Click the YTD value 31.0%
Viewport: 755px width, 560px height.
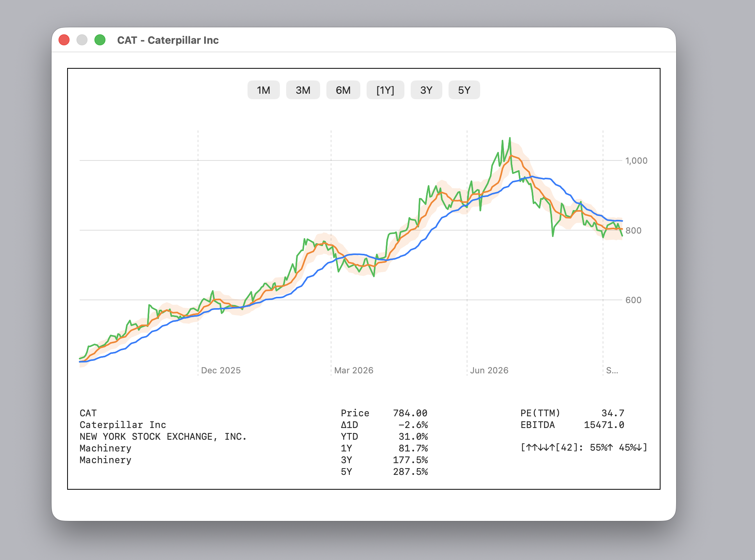[x=413, y=437]
